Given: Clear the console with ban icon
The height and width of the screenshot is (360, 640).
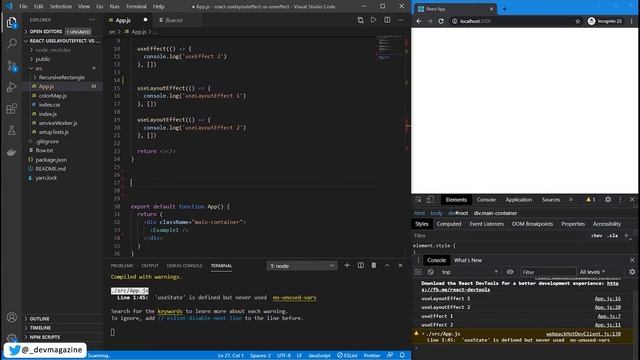Looking at the screenshot, I should pos(431,272).
